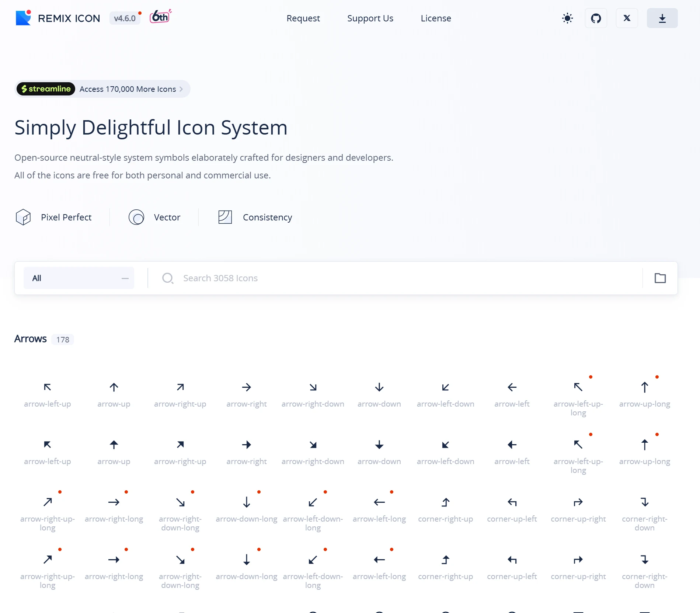
Task: Open the Support Us page
Action: point(370,18)
